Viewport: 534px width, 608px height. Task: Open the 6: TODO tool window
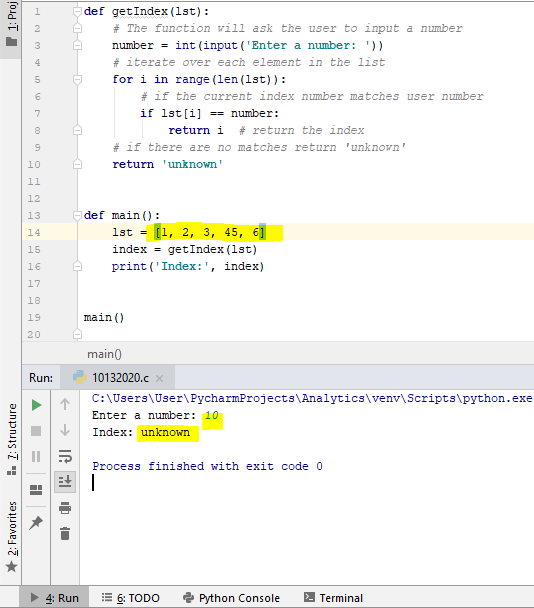[x=131, y=598]
